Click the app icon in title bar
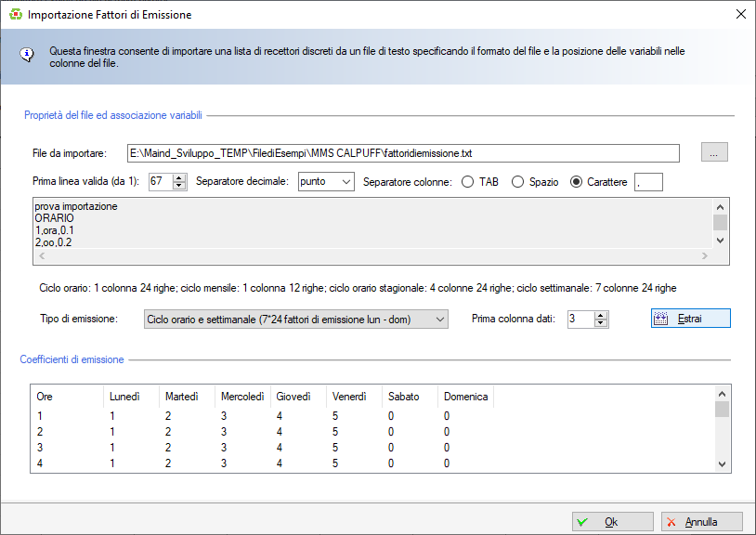 (14, 15)
